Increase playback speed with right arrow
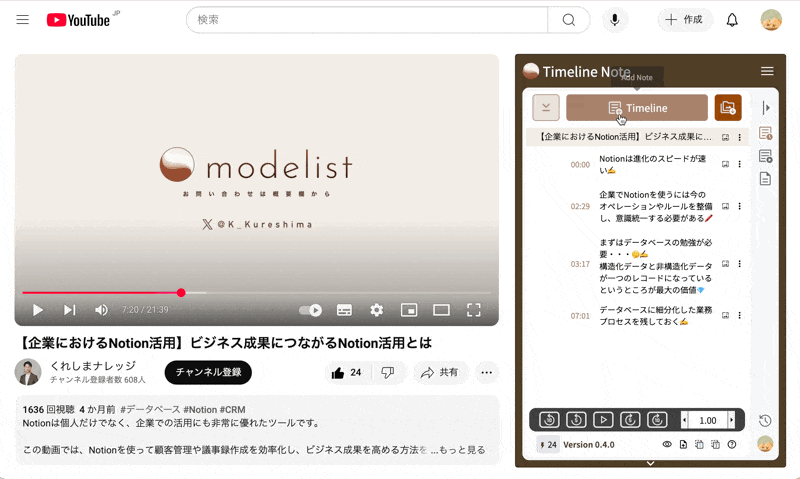800x479 pixels. 731,420
